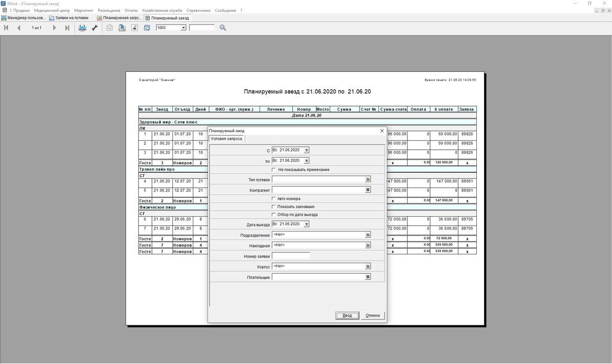Viewport: 612px width, 364px height.
Task: Click the 'Заезд' column header
Action: point(162,109)
